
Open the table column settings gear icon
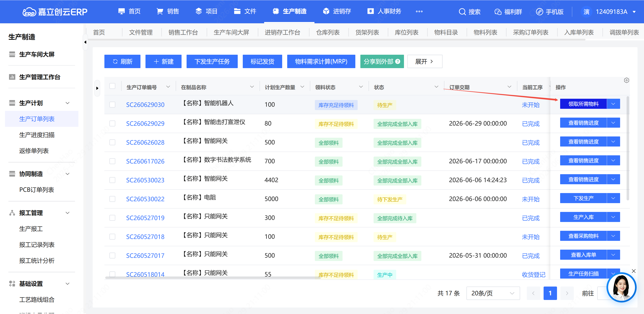(626, 80)
